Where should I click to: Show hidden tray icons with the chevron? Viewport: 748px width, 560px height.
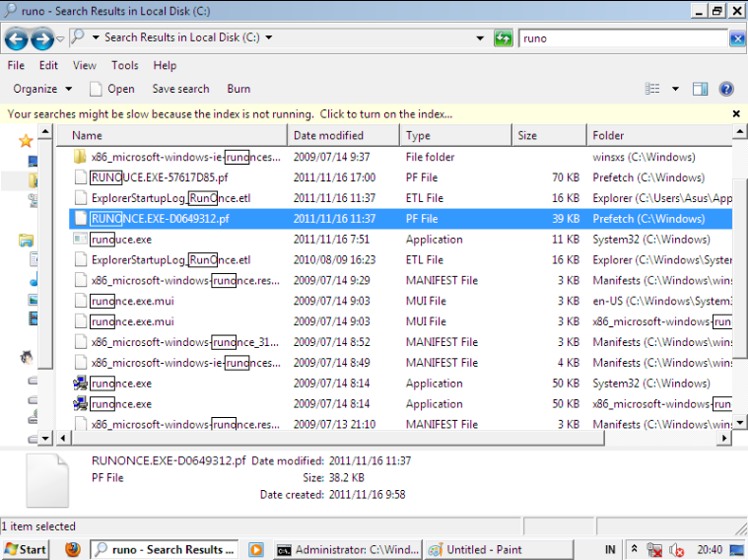pos(635,549)
